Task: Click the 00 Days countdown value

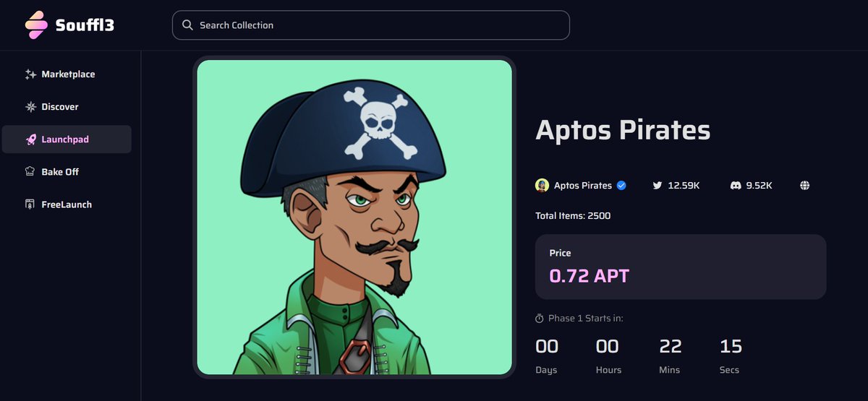Action: [x=547, y=347]
